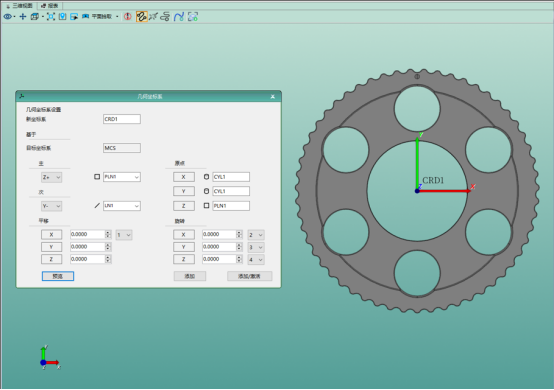Click the origin X CYL1 input field
The width and height of the screenshot is (554, 390).
point(231,177)
